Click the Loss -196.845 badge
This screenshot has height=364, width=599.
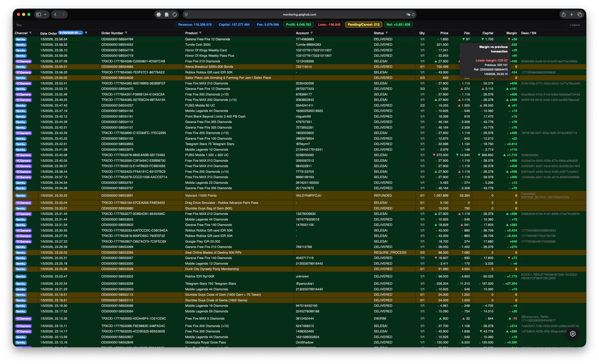[x=329, y=25]
